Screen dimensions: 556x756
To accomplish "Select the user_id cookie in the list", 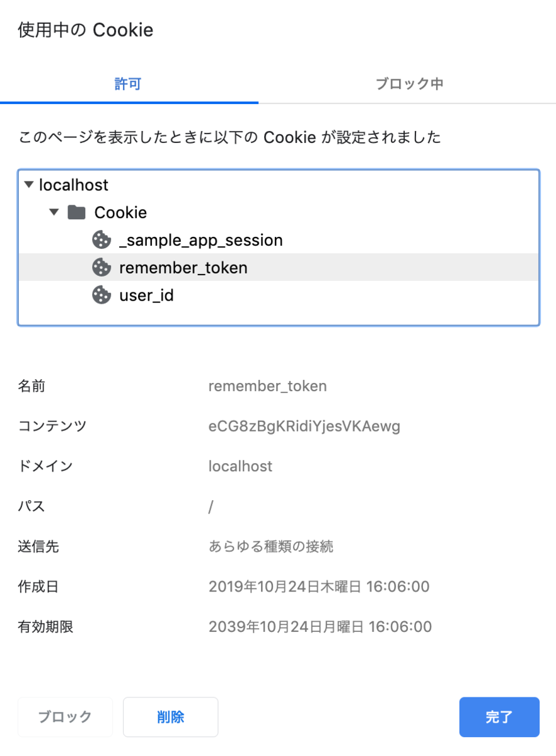I will coord(146,295).
